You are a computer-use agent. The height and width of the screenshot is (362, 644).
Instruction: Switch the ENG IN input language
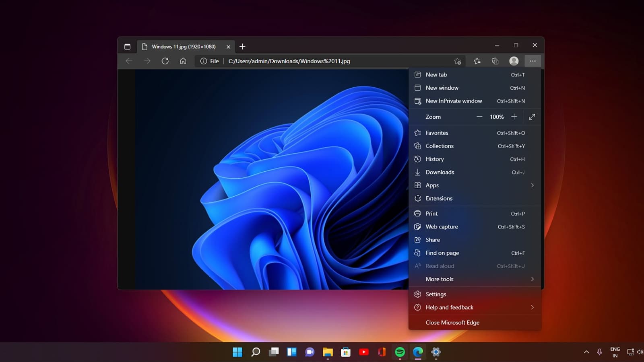(615, 352)
